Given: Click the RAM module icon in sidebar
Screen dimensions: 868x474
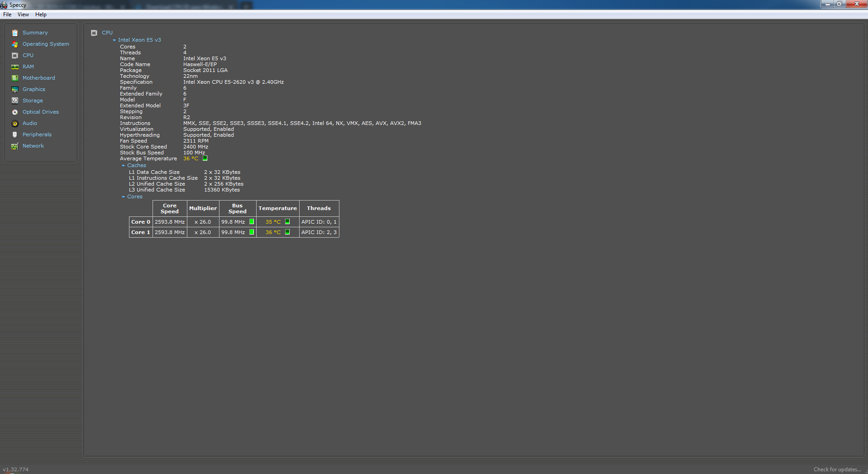Looking at the screenshot, I should point(15,67).
